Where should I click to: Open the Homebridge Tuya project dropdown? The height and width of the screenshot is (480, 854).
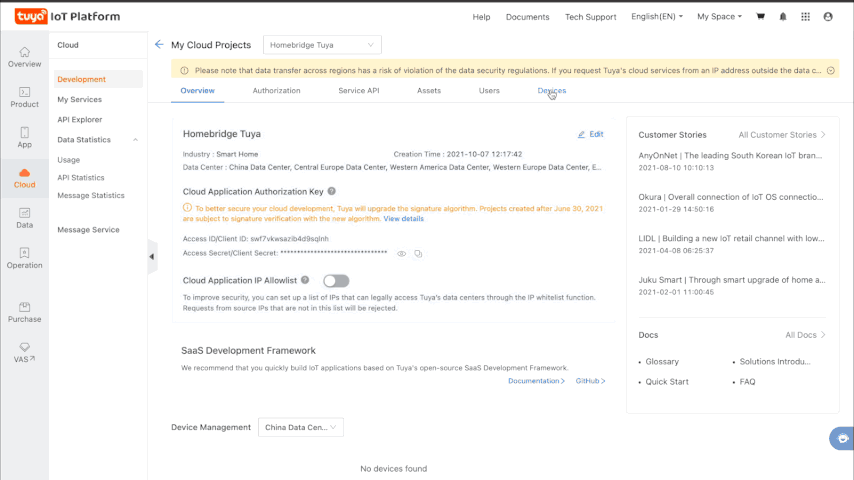(322, 45)
